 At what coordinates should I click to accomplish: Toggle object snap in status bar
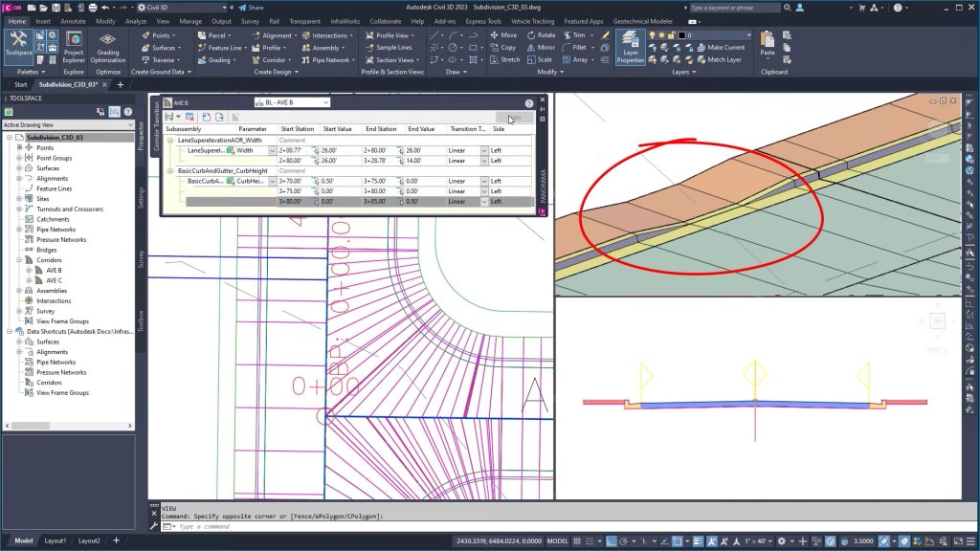pyautogui.click(x=677, y=541)
